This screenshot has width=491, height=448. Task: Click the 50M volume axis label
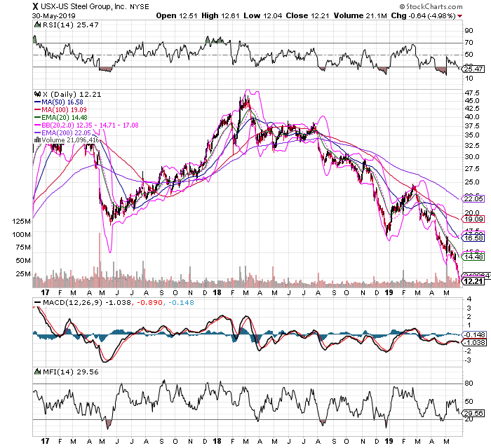pos(23,261)
